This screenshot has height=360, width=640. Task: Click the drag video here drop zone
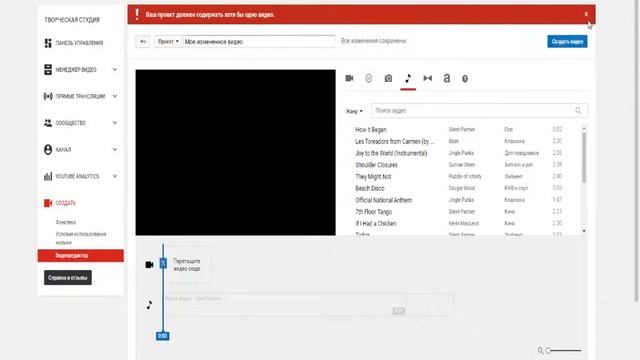(x=188, y=264)
